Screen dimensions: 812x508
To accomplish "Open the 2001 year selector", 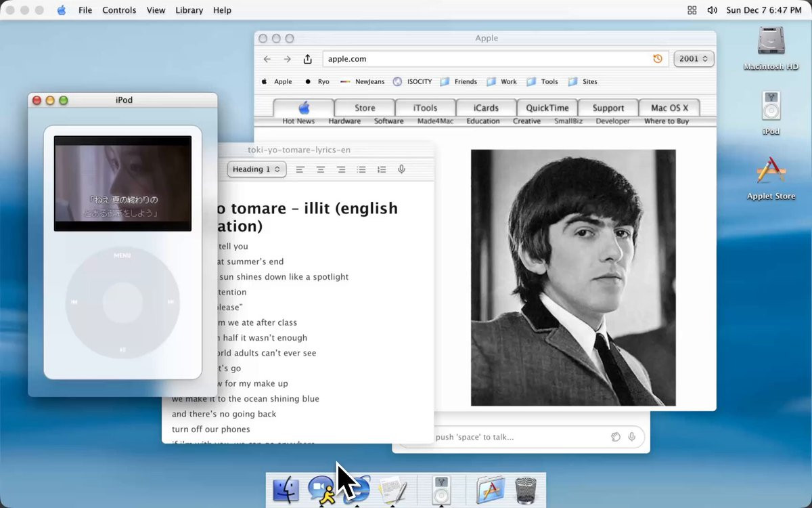I will [694, 59].
